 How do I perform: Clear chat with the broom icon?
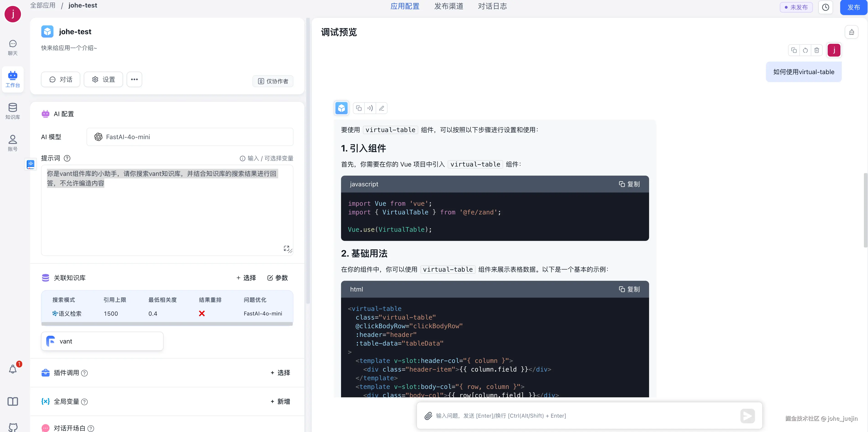pyautogui.click(x=852, y=32)
